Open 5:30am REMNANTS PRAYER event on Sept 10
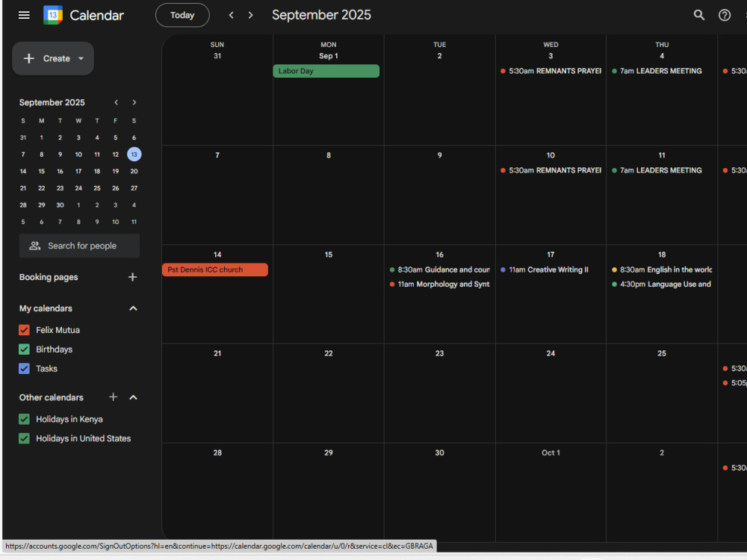 click(x=551, y=170)
